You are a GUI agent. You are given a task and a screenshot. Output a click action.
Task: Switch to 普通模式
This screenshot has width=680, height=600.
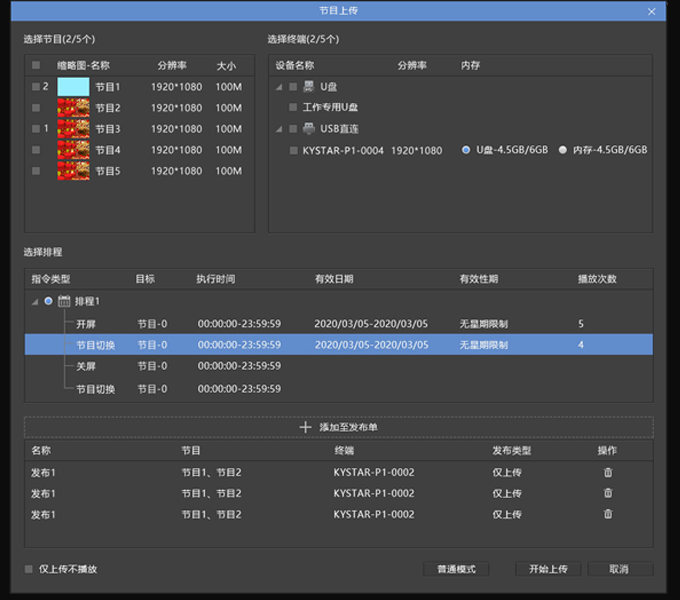(456, 569)
